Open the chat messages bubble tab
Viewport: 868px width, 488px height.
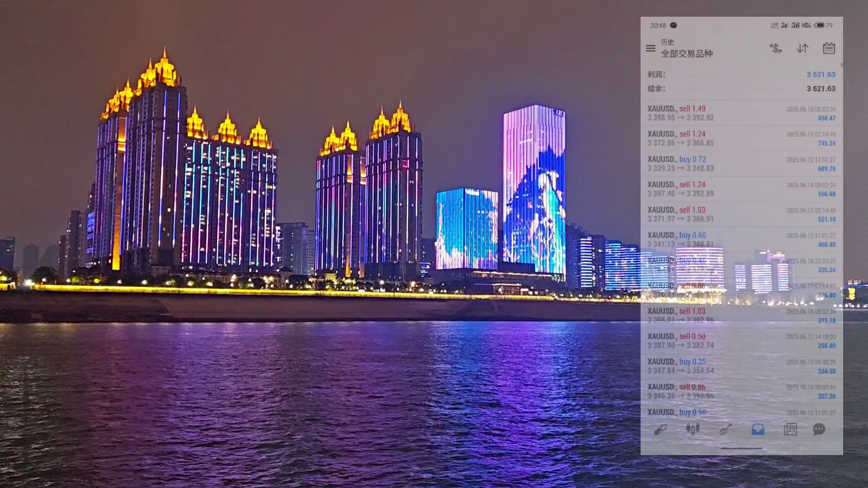coord(819,429)
